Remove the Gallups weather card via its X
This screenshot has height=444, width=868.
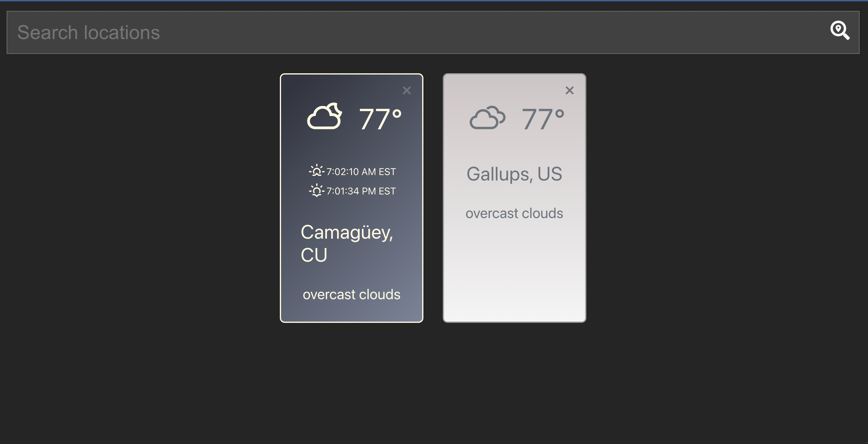click(570, 90)
